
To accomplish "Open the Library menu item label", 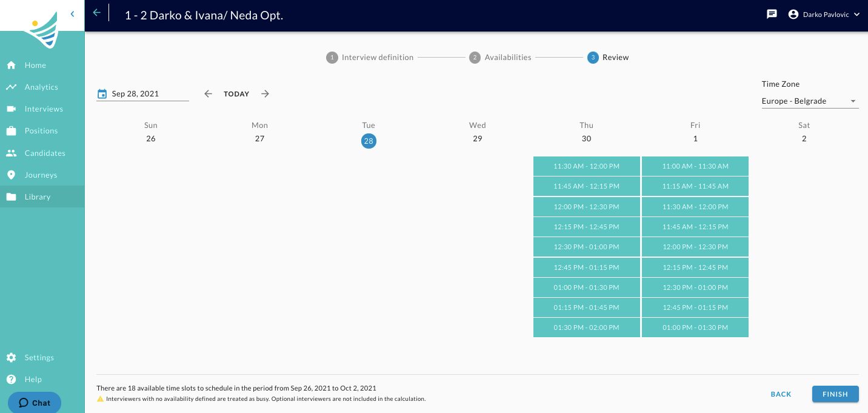I will pyautogui.click(x=38, y=196).
